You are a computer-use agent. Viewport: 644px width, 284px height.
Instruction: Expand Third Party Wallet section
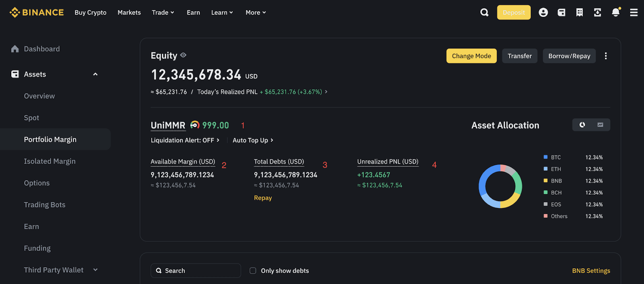(x=95, y=270)
